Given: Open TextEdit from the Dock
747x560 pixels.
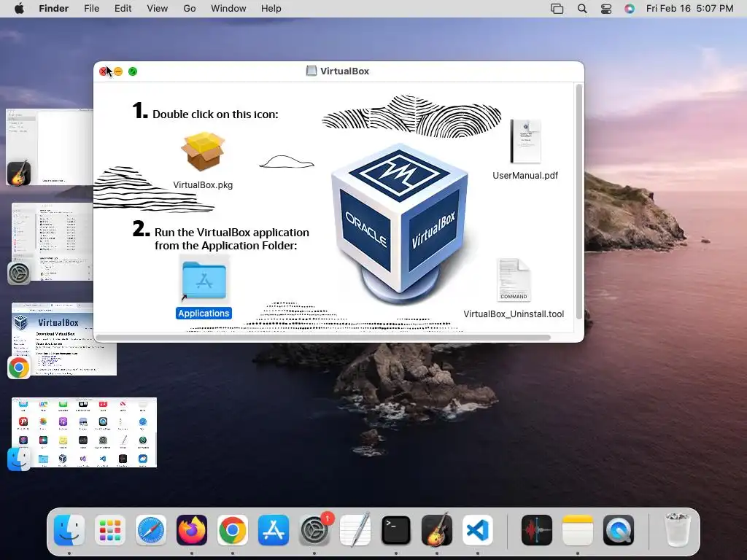Looking at the screenshot, I should pos(355,530).
